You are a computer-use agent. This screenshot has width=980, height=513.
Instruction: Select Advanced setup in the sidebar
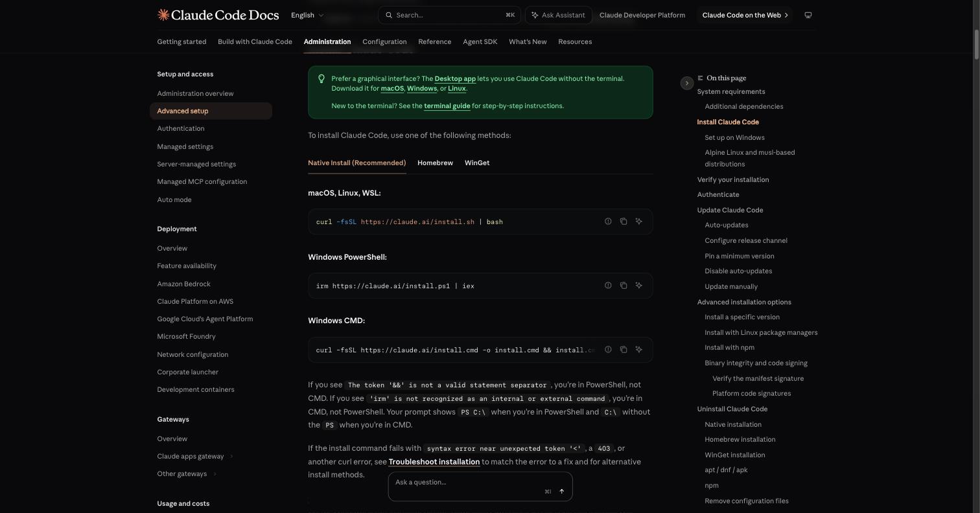(211, 111)
